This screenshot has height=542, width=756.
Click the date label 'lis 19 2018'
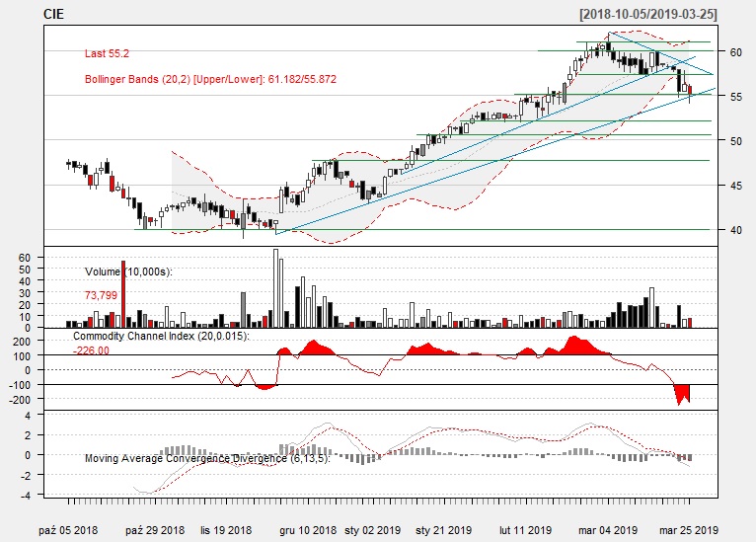point(226,530)
